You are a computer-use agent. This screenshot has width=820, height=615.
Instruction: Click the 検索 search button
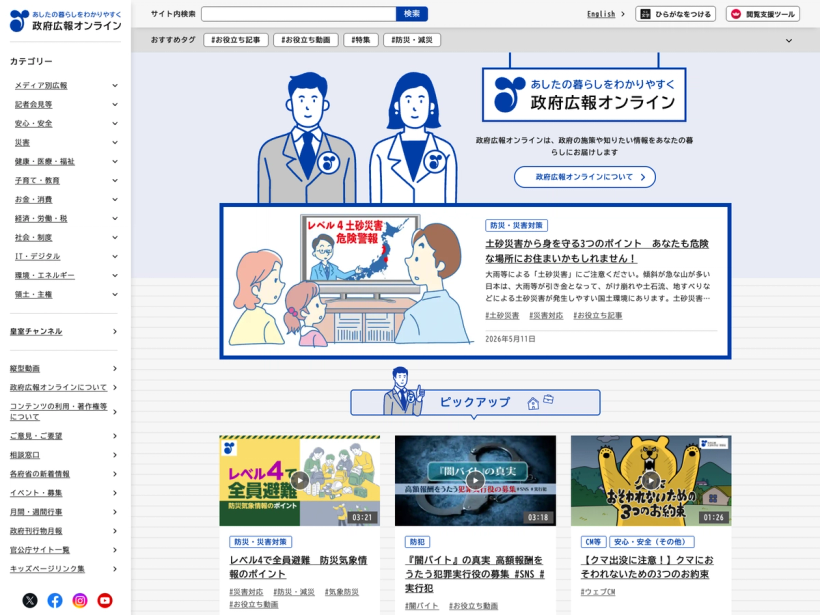[x=412, y=14]
